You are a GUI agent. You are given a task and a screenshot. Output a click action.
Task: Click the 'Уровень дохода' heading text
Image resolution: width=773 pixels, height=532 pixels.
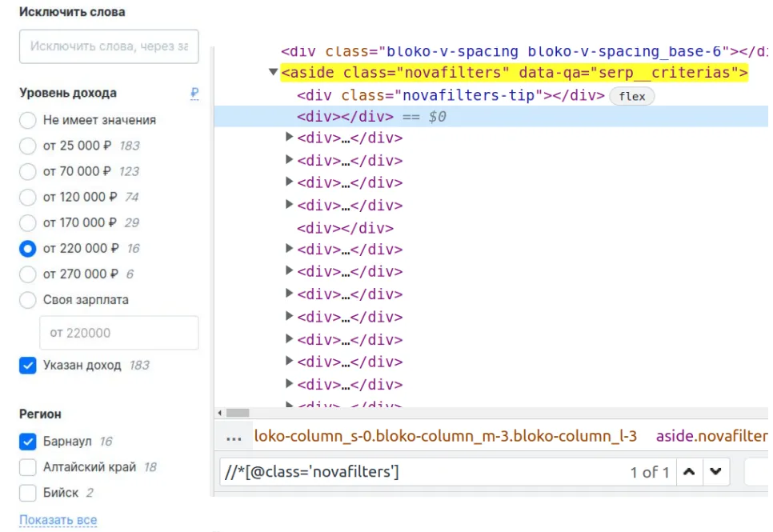68,93
